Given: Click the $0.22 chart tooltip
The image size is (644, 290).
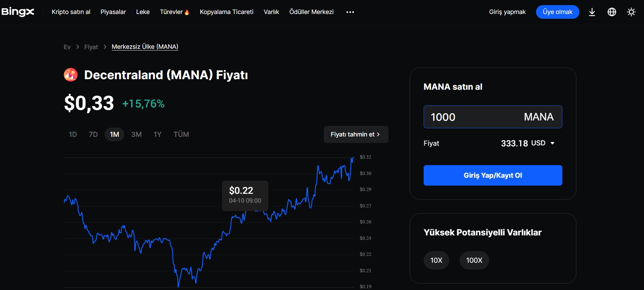Looking at the screenshot, I should pos(245,195).
